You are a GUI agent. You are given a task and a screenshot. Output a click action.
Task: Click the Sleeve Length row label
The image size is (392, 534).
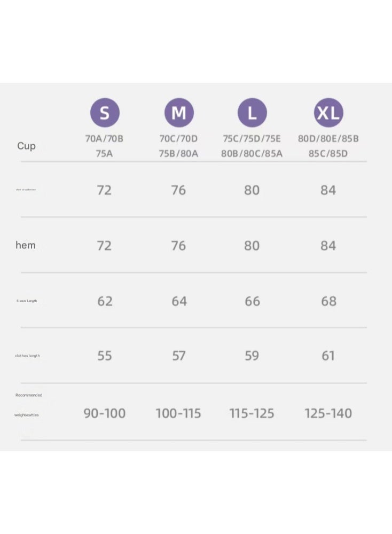coord(27,301)
